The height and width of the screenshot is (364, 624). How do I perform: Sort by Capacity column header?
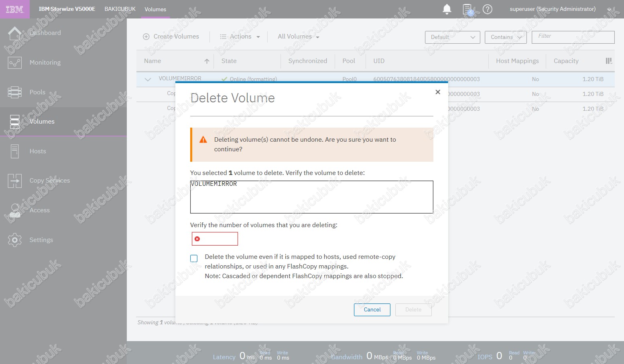(566, 61)
